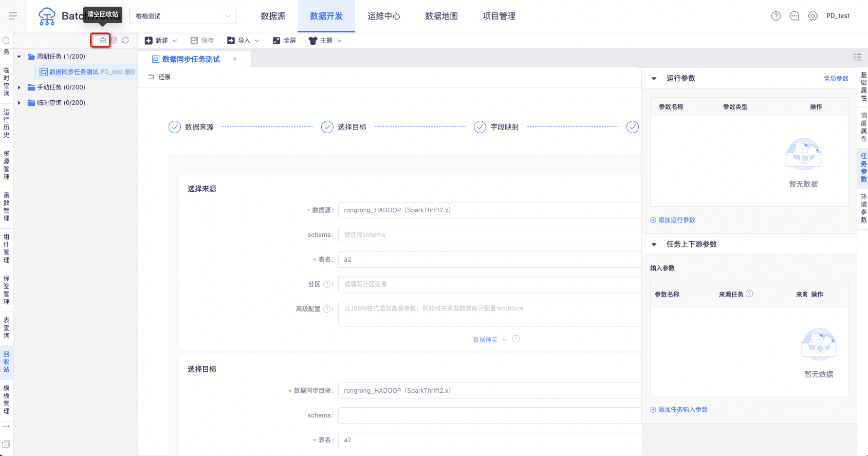Click the clear recycle bin (清空回收站) broom icon
The height and width of the screenshot is (456, 868).
[x=103, y=40]
